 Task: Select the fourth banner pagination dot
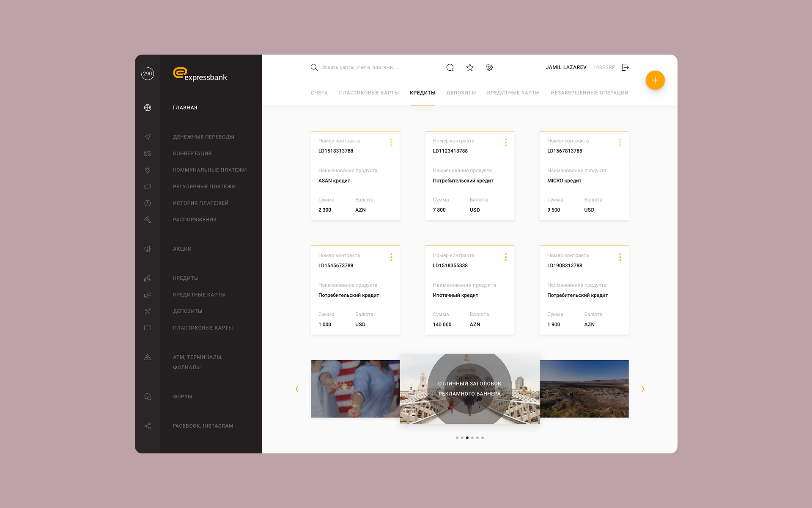[x=472, y=438]
